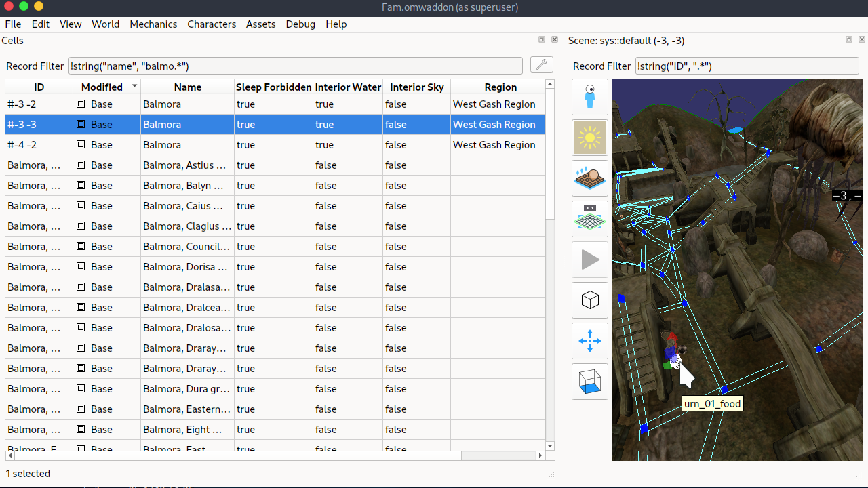Image resolution: width=868 pixels, height=488 pixels.
Task: Click the Base icon in the #-3 -2 row
Action: click(81, 104)
